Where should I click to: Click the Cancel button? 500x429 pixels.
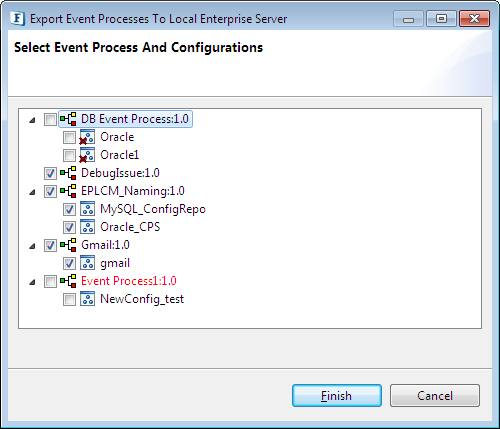coord(435,396)
